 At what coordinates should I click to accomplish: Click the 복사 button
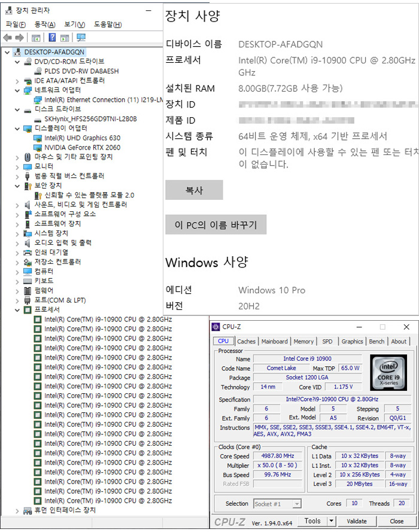[194, 190]
